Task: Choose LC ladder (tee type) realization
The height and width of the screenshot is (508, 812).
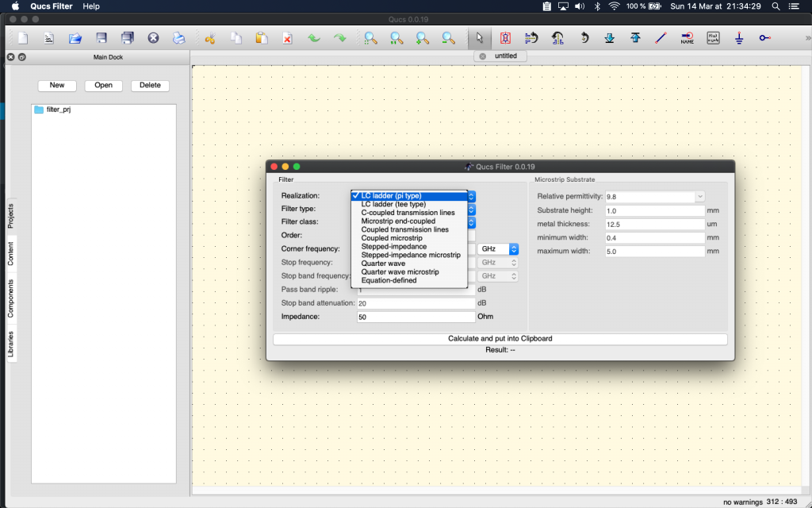Action: (409, 204)
